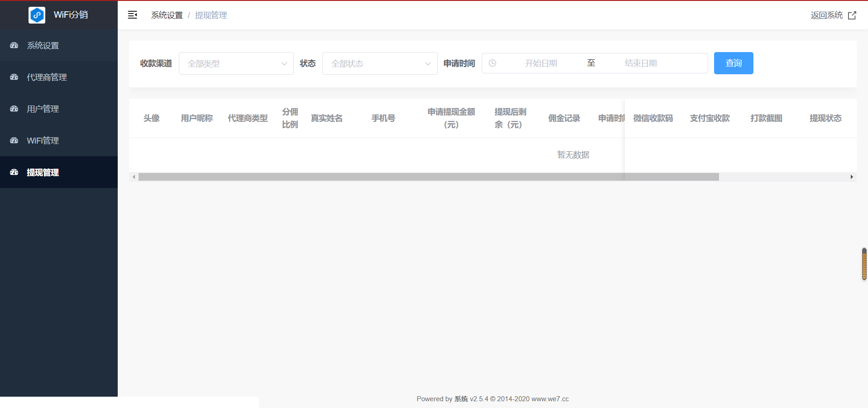Click the 返回系统 link text
The image size is (868, 408).
826,15
